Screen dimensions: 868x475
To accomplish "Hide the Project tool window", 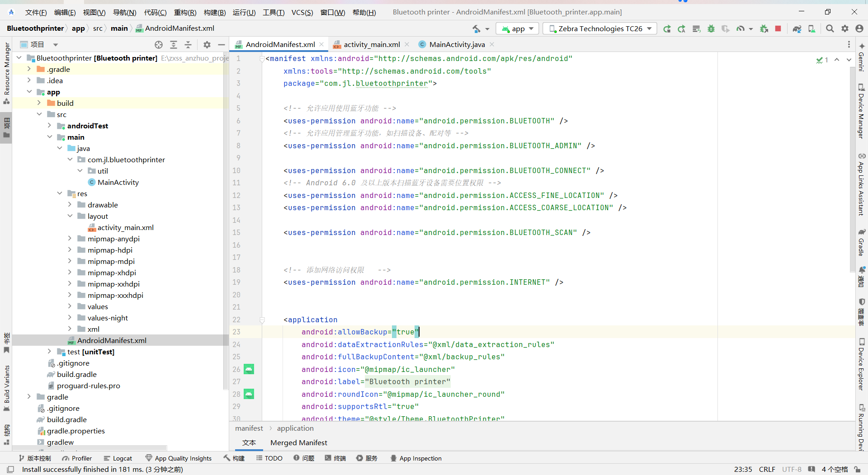I will (x=222, y=44).
